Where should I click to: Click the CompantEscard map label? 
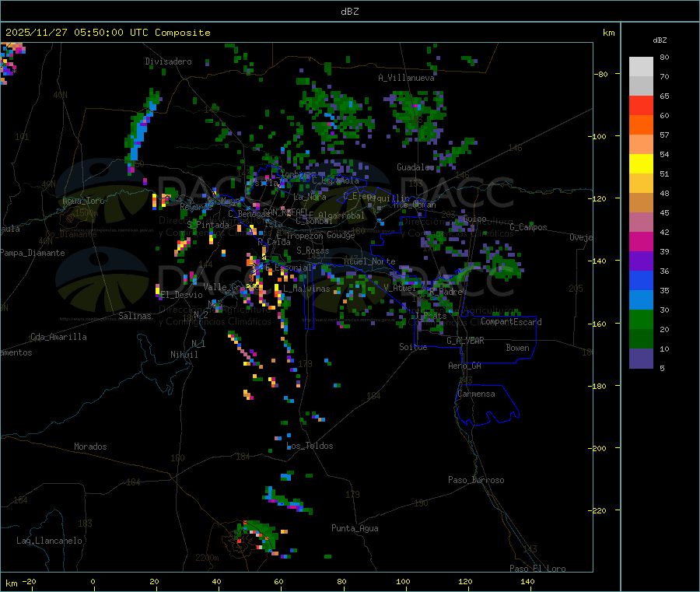click(511, 322)
